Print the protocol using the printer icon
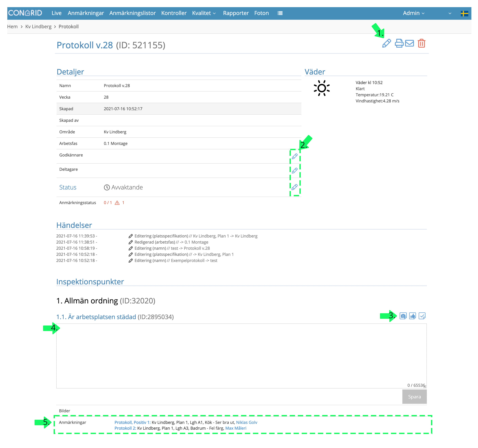Image resolution: width=478 pixels, height=448 pixels. tap(399, 43)
